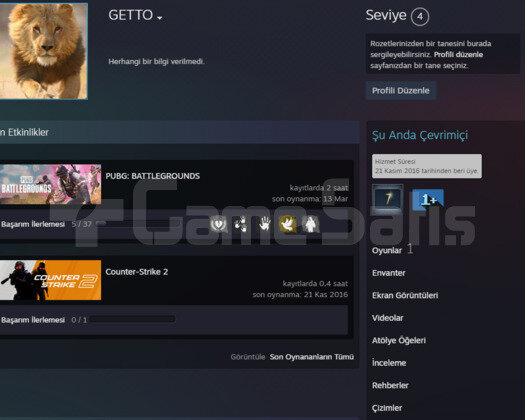The image size is (525, 420).
Task: Open the Oyunlar link in sidebar
Action: [x=387, y=251]
